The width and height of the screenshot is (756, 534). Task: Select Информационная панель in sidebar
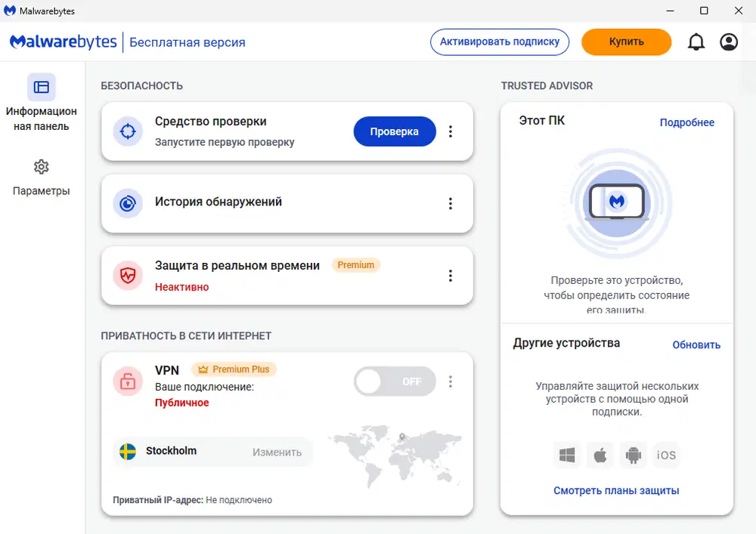(42, 103)
